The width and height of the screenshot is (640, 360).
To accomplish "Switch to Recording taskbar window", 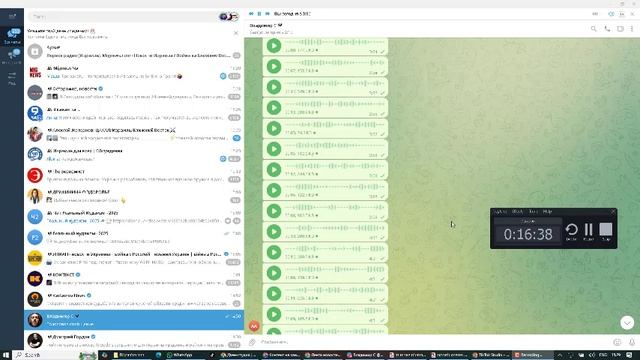I will [x=532, y=355].
